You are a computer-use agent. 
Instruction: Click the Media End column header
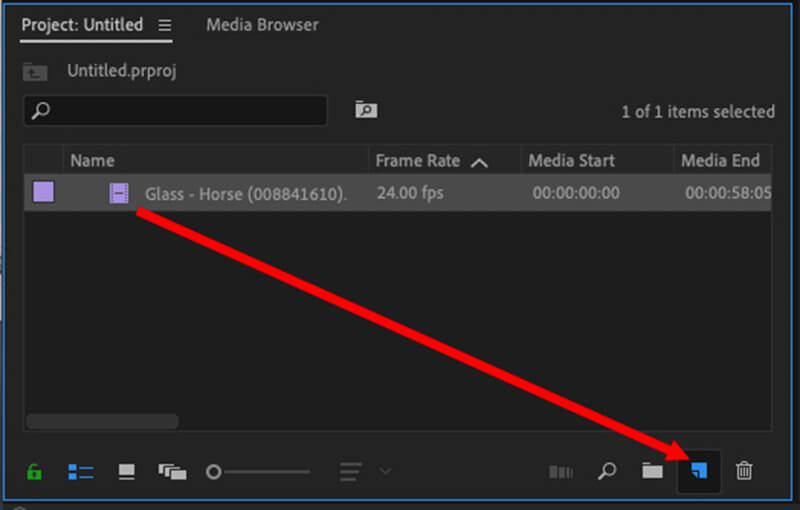[x=720, y=161]
